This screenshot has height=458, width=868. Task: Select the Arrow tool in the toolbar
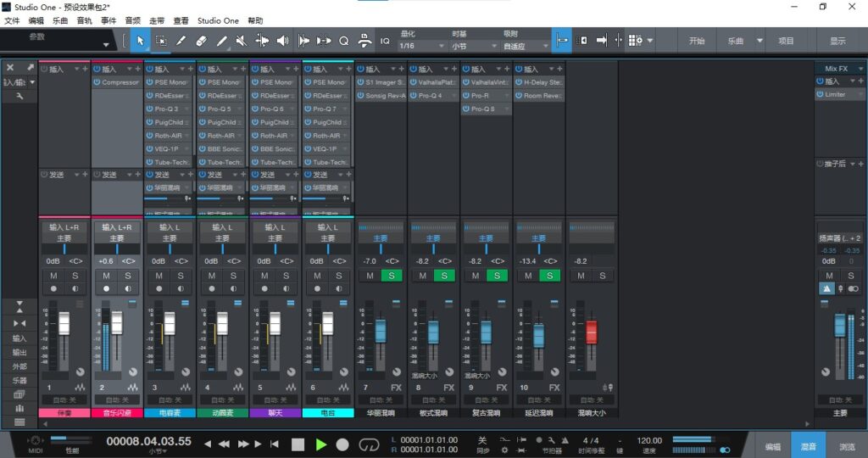[141, 40]
